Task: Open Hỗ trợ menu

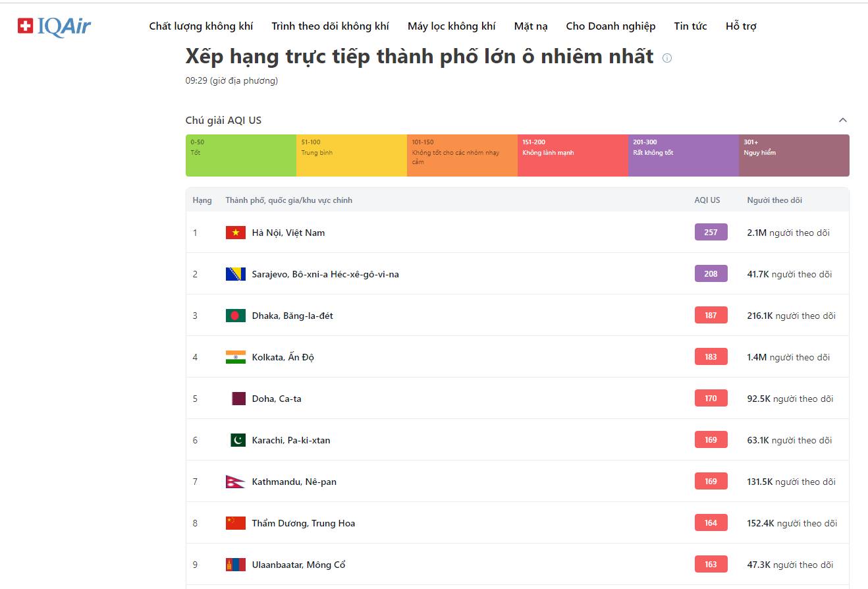Action: coord(741,26)
